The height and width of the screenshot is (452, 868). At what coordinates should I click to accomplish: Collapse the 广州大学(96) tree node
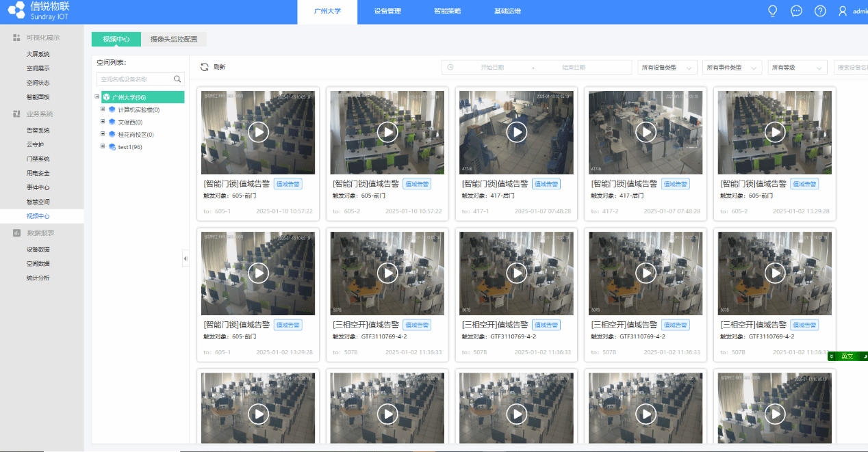(x=97, y=97)
